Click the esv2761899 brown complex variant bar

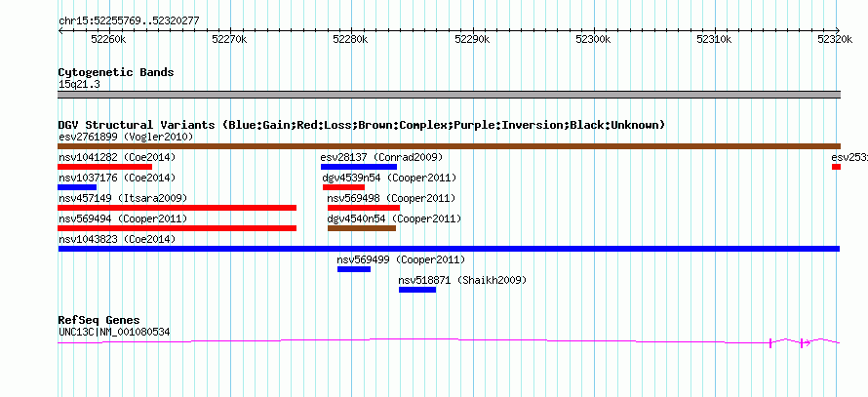[449, 146]
